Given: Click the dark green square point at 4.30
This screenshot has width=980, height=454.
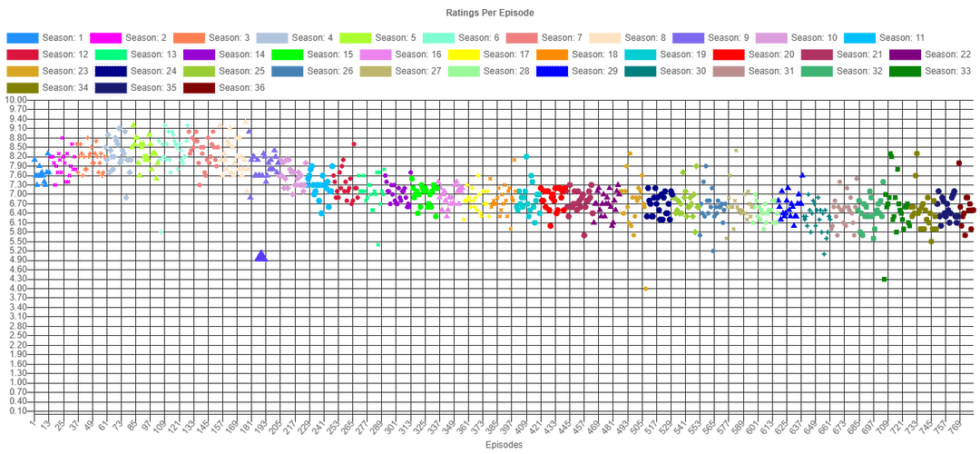Looking at the screenshot, I should (x=885, y=279).
